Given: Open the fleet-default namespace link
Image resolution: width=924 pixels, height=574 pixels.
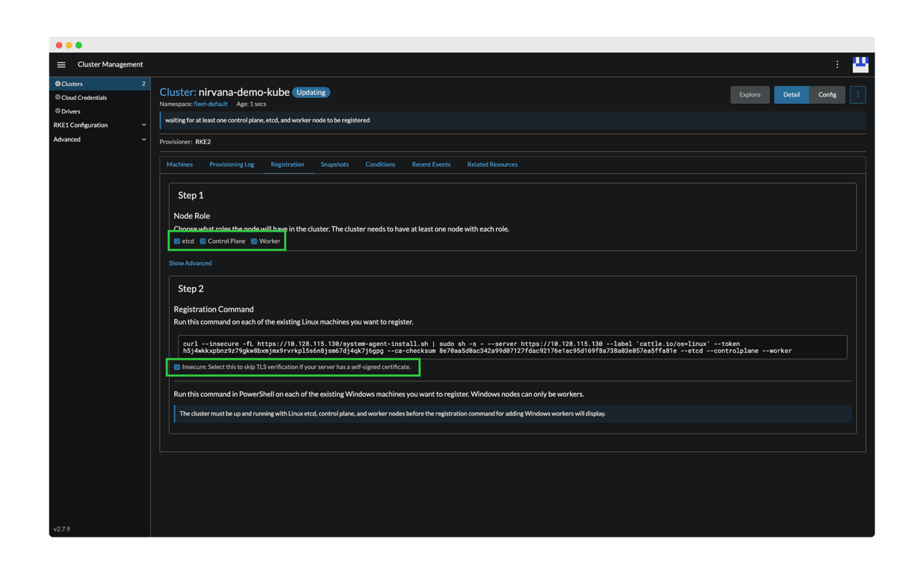Looking at the screenshot, I should coord(211,104).
